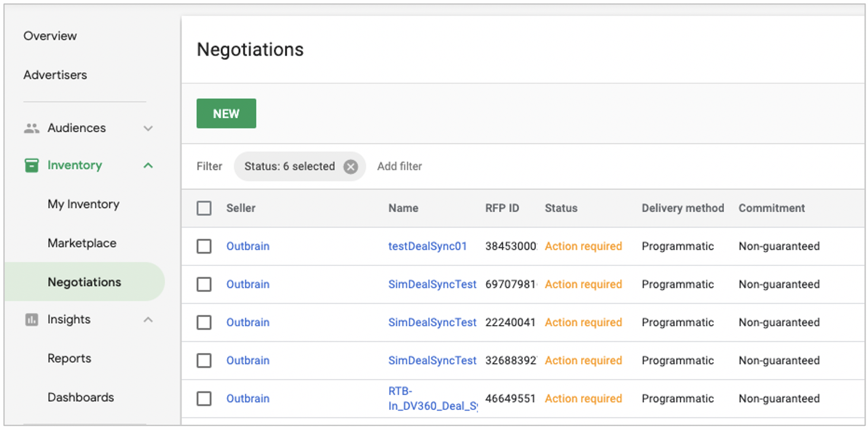The height and width of the screenshot is (430, 868).
Task: Collapse the Insights section chevron
Action: click(x=148, y=320)
